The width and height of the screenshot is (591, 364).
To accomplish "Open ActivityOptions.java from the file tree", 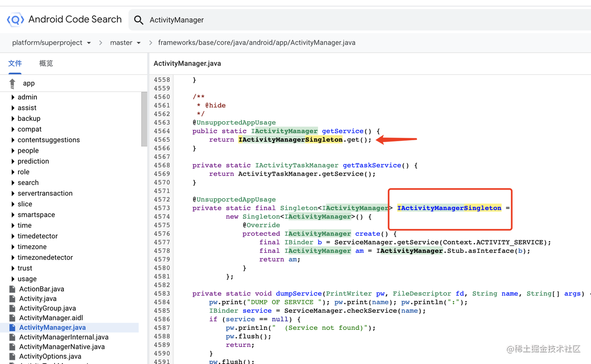I will click(x=50, y=357).
